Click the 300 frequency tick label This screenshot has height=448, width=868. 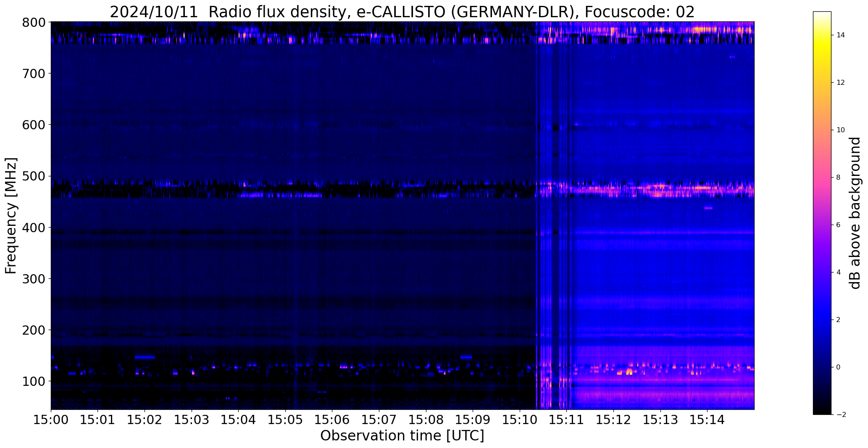33,279
